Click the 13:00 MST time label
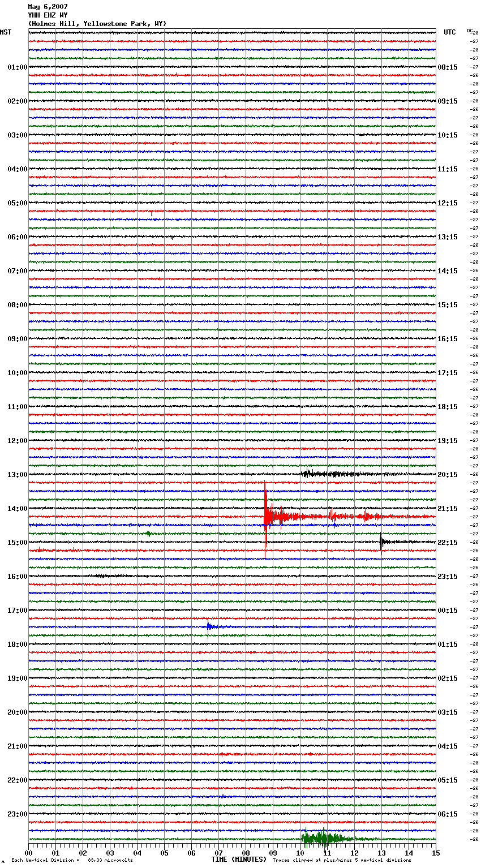The height and width of the screenshot is (868, 481). tap(18, 475)
